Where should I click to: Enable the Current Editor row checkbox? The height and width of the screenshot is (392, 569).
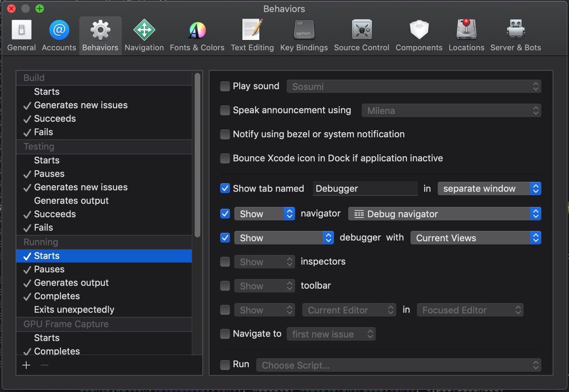(225, 310)
